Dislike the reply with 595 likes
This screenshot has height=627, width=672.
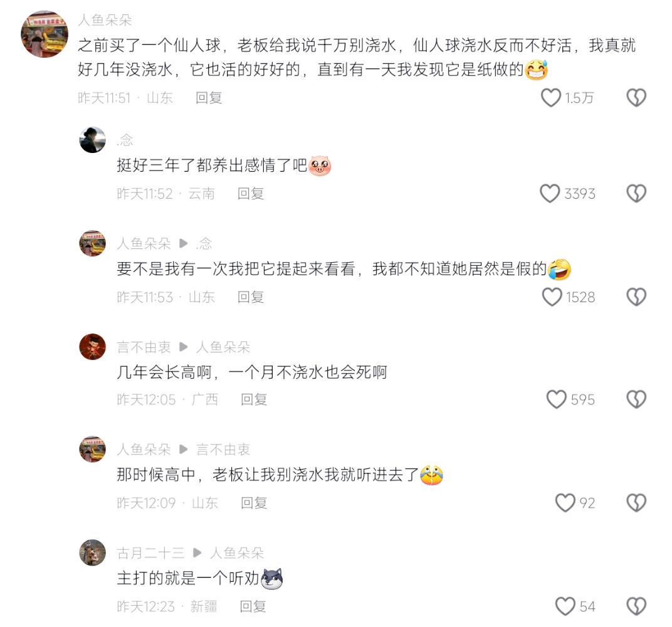[x=636, y=399]
